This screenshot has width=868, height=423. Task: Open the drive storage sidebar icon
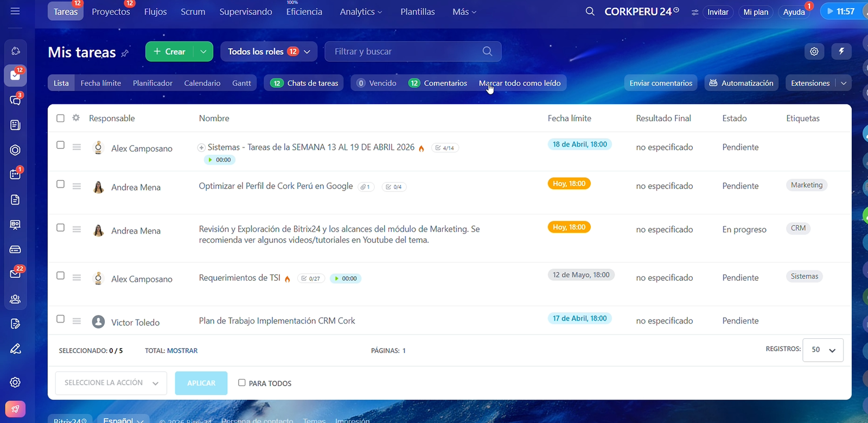click(15, 249)
